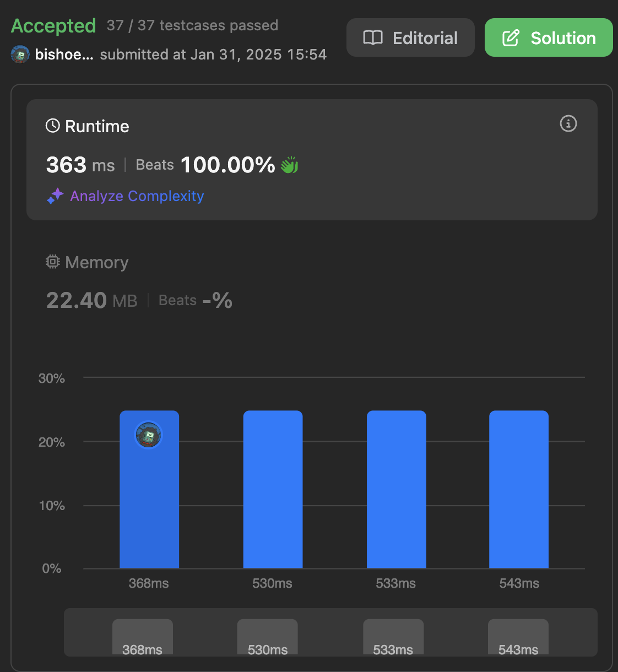Click the Accepted status text
The image size is (618, 672).
tap(53, 25)
